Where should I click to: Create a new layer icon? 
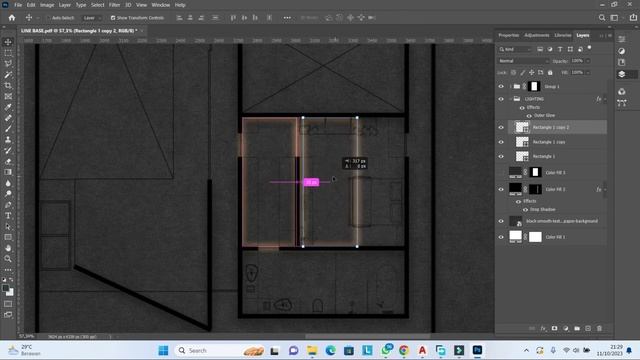(588, 328)
